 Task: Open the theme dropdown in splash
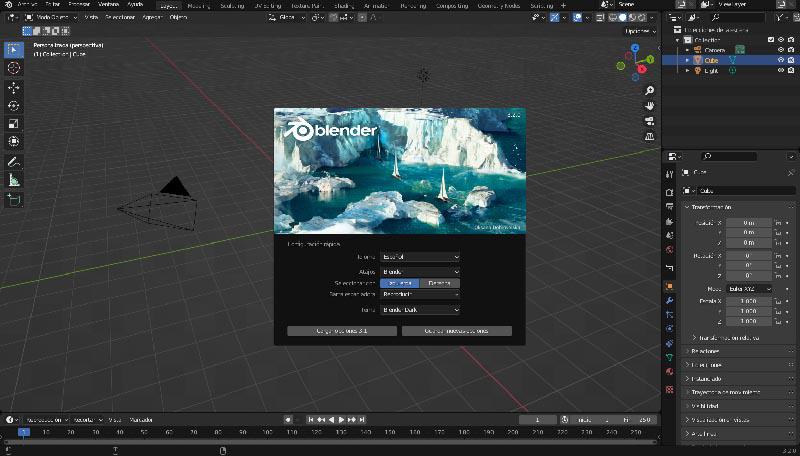[x=420, y=310]
